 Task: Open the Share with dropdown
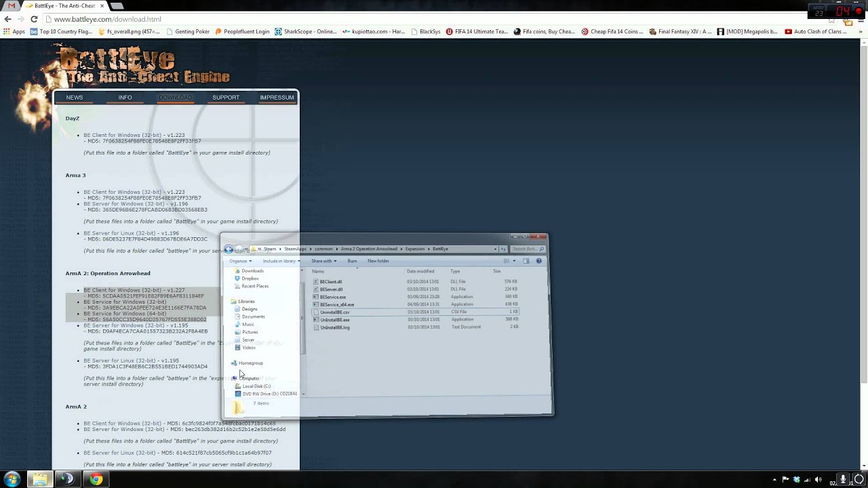click(x=324, y=261)
